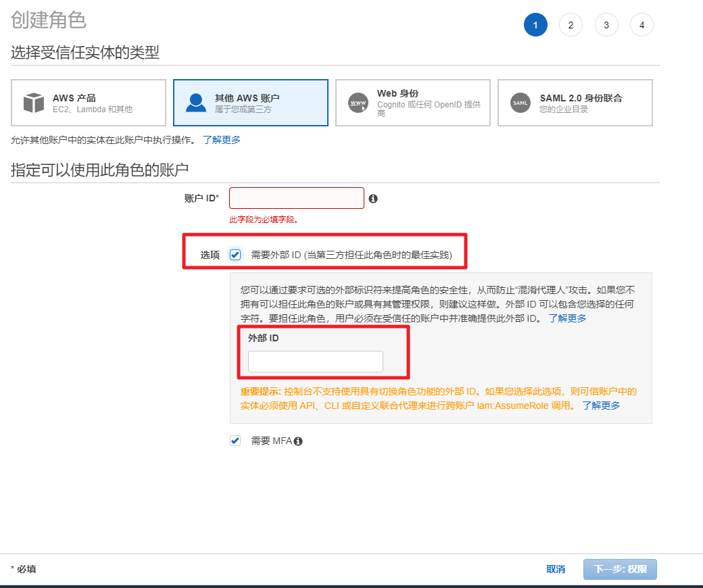Click the SAML 2.0 round icon

[520, 103]
